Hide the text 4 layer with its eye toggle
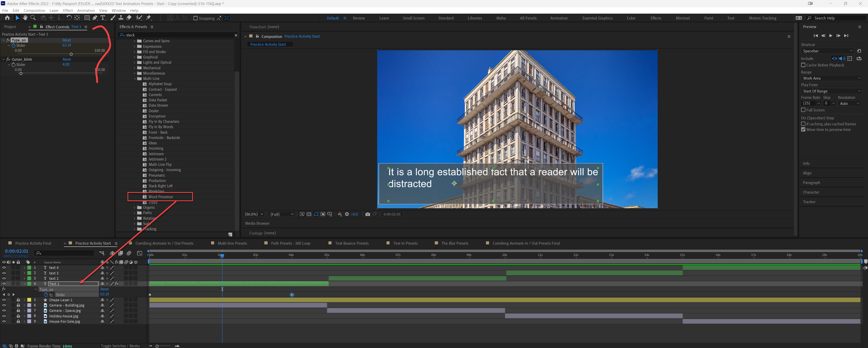Viewport: 868px width, 348px height. [4, 267]
